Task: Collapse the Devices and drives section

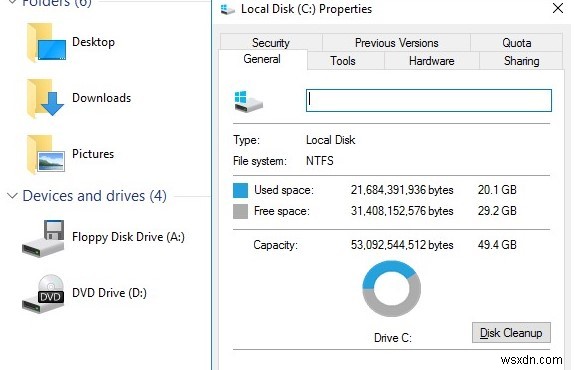Action: tap(12, 196)
